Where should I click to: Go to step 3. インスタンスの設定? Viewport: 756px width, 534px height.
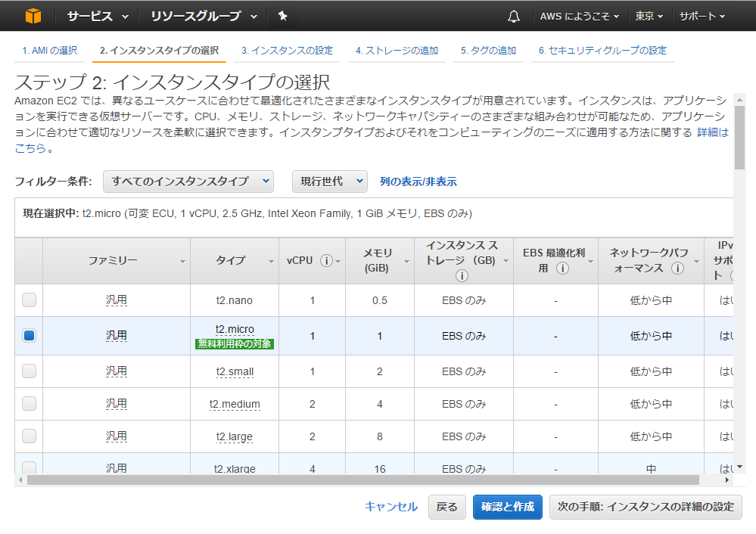287,51
